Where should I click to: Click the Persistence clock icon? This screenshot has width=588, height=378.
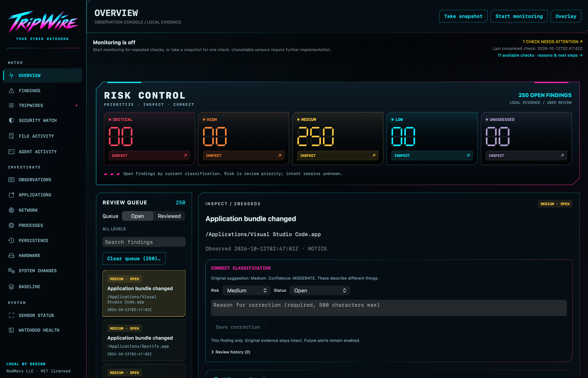[11, 240]
